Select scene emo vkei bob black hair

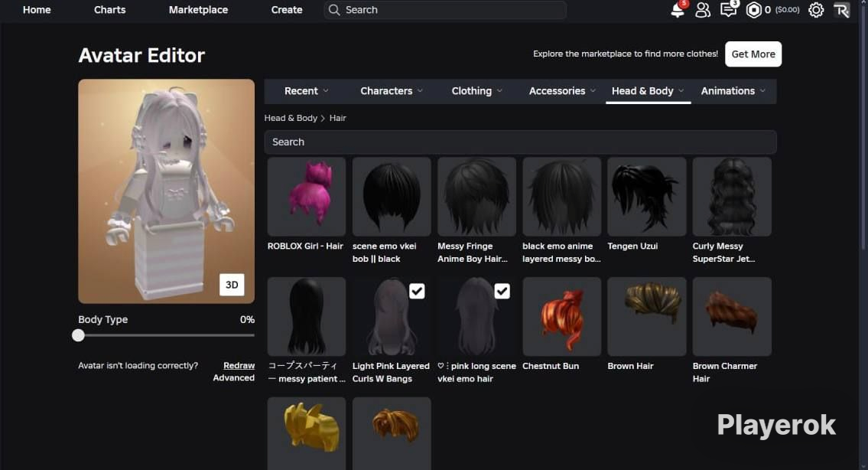392,197
